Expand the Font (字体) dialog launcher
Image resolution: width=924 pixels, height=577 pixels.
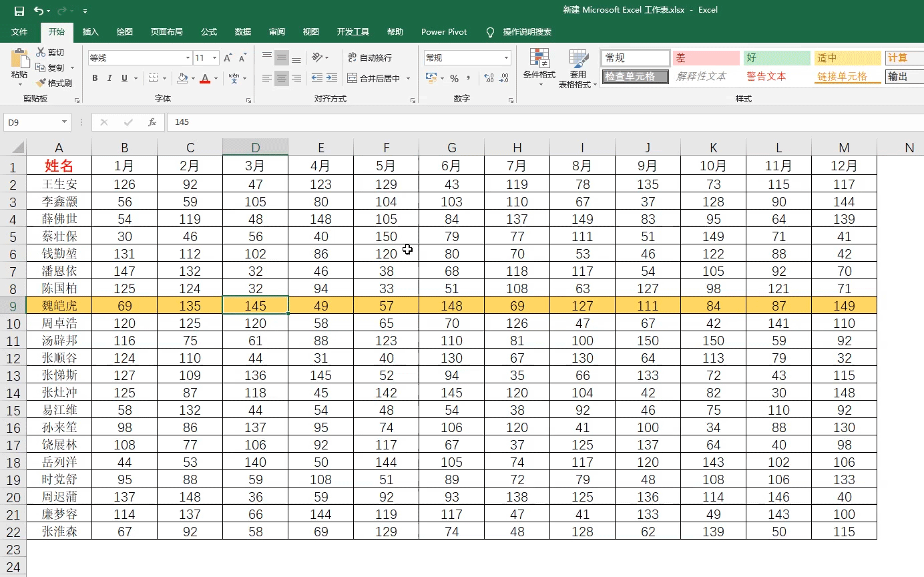(248, 100)
